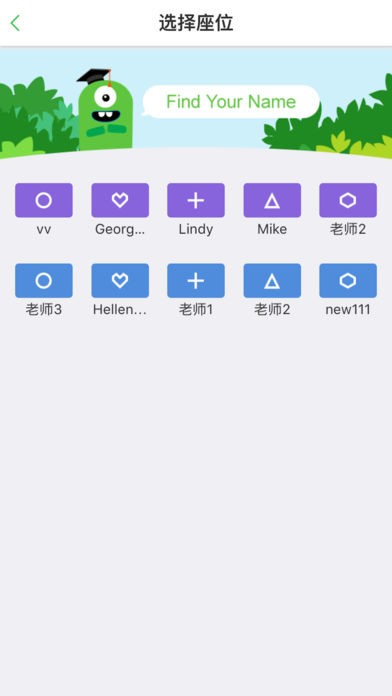This screenshot has height=696, width=392.
Task: Tap the name label 老师1
Action: (196, 310)
